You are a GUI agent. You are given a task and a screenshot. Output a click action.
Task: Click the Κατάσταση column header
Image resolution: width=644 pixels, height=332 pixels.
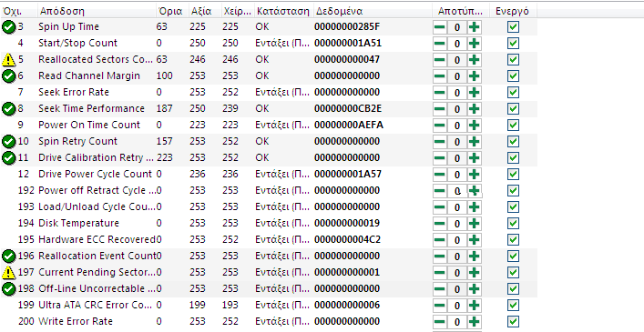tap(283, 11)
